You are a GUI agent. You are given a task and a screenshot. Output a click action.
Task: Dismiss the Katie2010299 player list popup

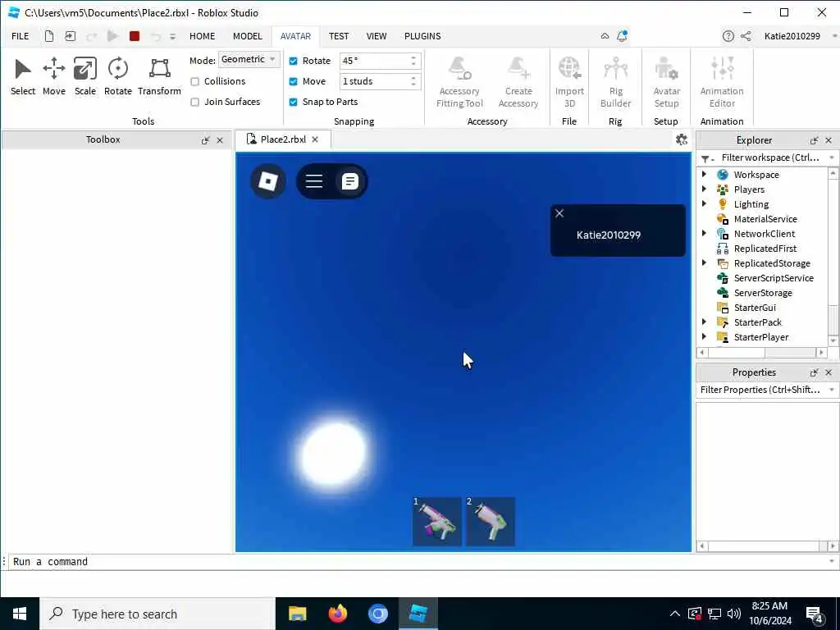click(559, 213)
